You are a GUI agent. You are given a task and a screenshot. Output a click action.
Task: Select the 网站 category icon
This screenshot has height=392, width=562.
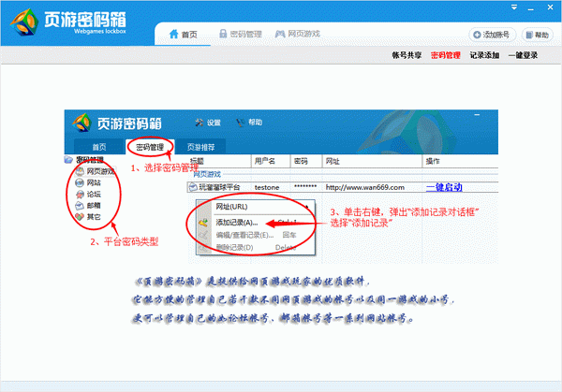(78, 182)
